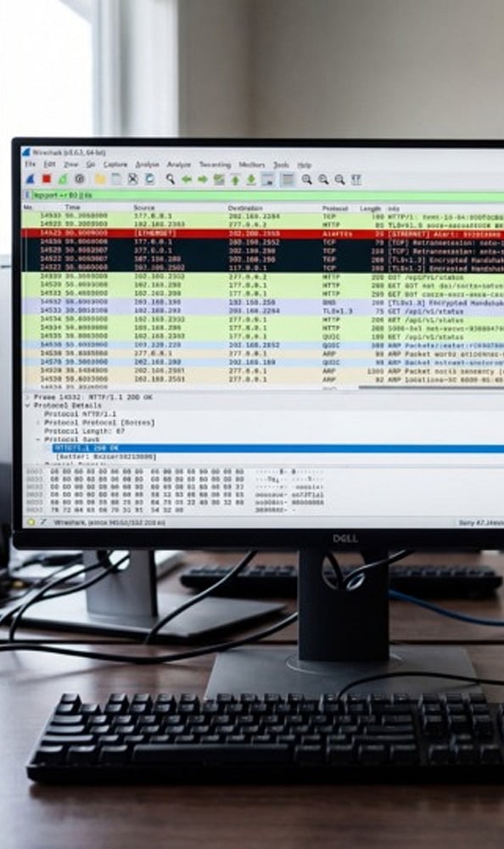Click the Wireshark status text in status bar
This screenshot has height=849, width=504.
click(x=109, y=522)
